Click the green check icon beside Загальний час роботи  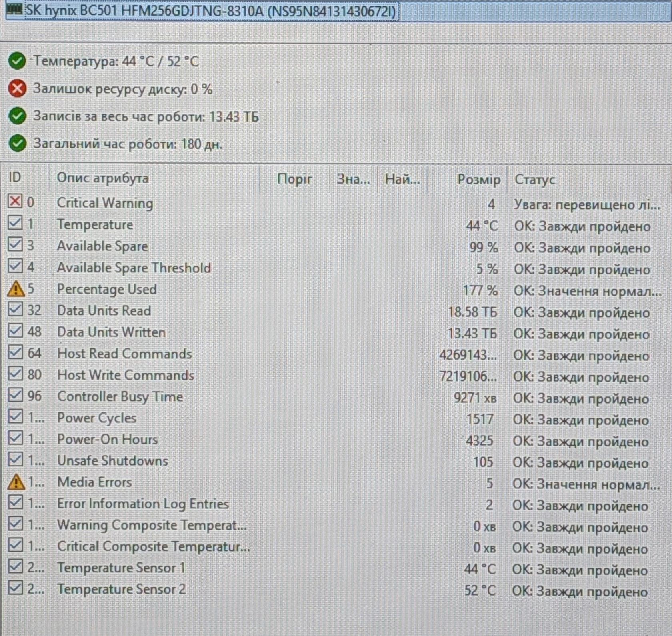pos(17,144)
